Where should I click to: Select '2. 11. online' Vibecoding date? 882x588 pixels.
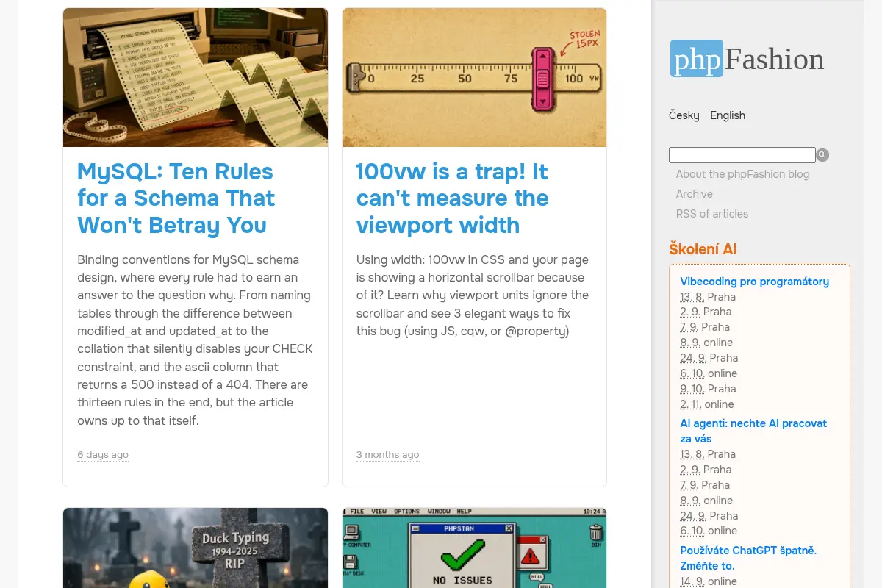[707, 404]
